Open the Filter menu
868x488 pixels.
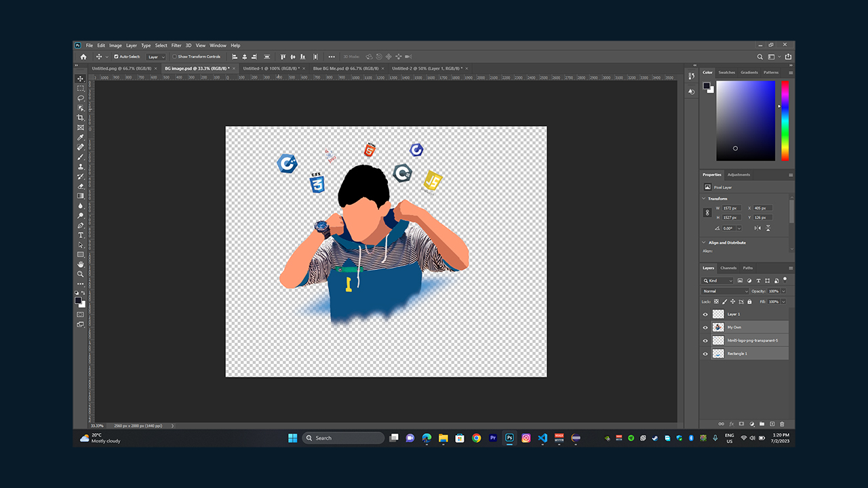[176, 45]
